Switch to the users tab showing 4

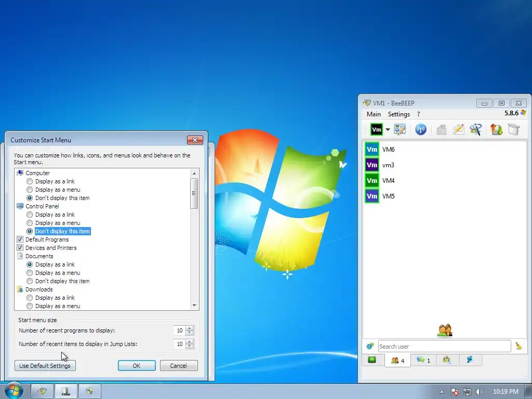point(397,361)
